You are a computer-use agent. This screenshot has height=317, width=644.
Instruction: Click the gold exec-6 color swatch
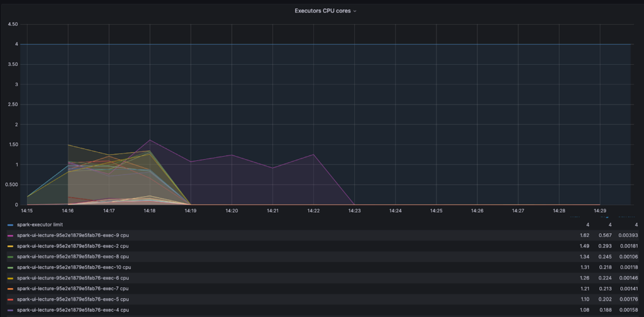10,279
